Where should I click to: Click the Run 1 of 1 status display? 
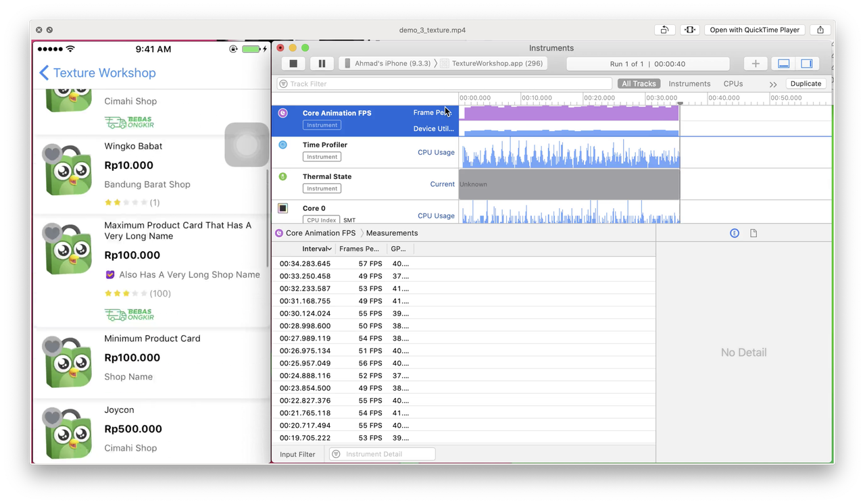647,64
